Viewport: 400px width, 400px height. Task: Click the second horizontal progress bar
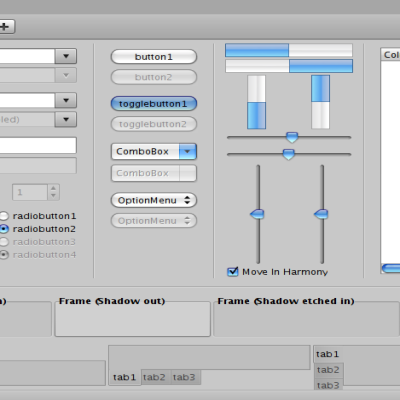click(x=289, y=66)
